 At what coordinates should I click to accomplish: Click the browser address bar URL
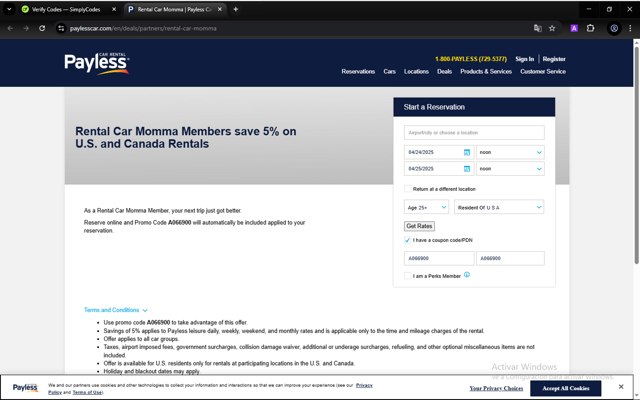point(143,28)
